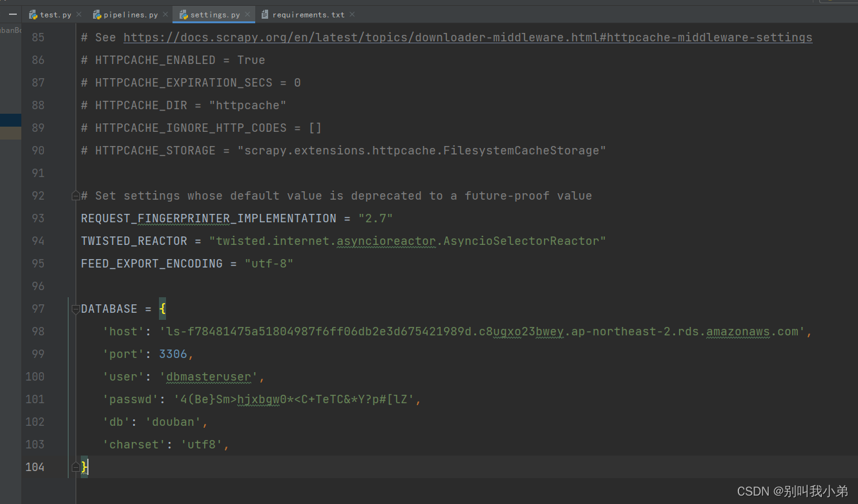Close the pipelines.py tab
This screenshot has width=858, height=504.
pos(165,14)
